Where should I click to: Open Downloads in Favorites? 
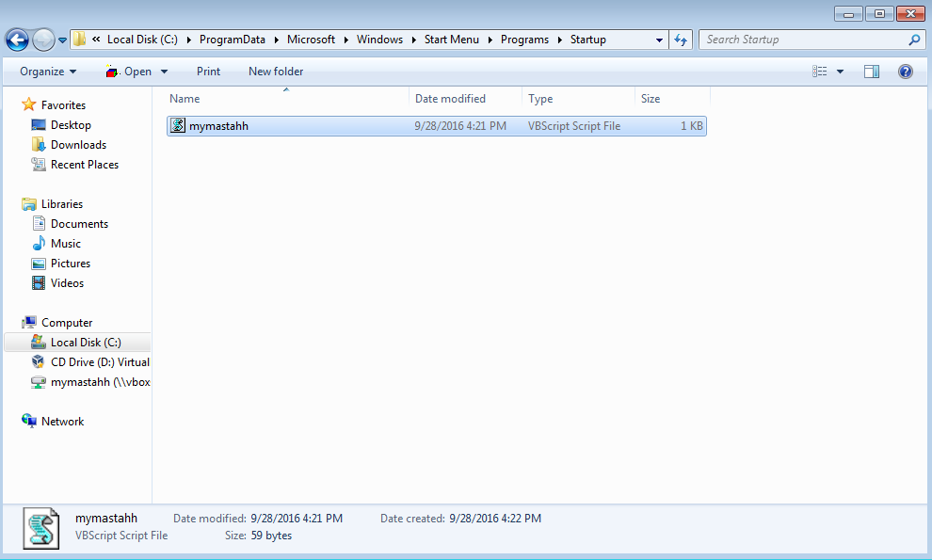tap(78, 144)
